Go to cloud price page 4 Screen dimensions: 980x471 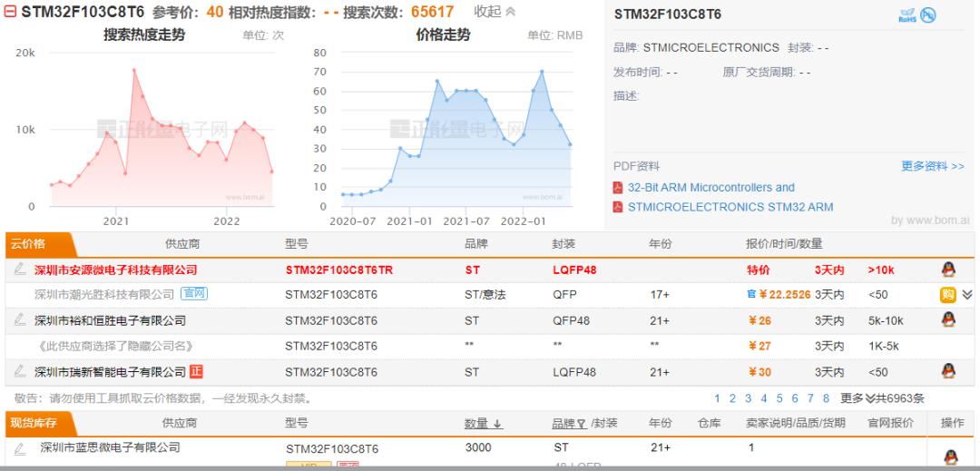coord(763,397)
